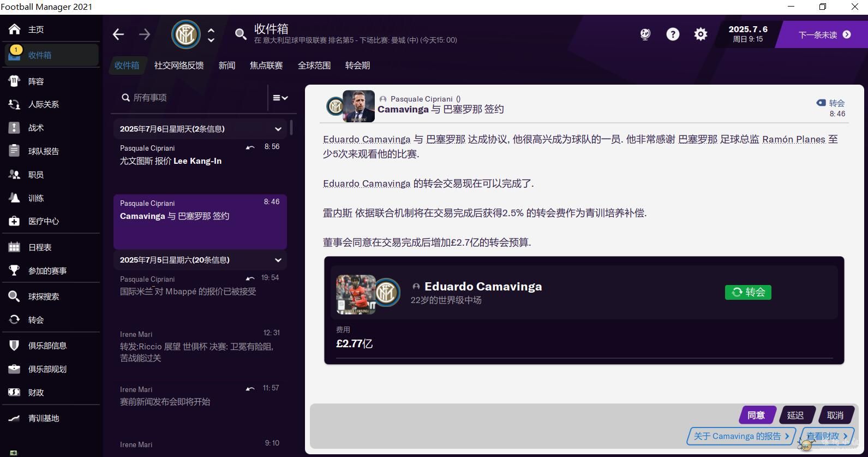Open Ramón Planes name link
Screen dimensions: 868x457
pyautogui.click(x=794, y=139)
